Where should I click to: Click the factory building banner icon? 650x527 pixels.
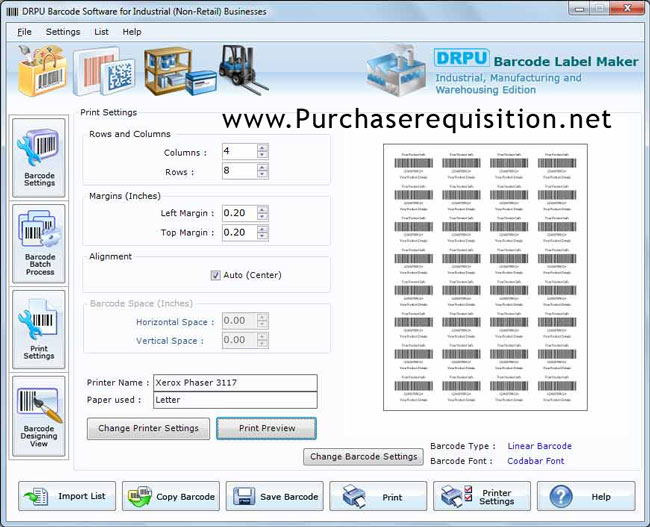[x=396, y=71]
